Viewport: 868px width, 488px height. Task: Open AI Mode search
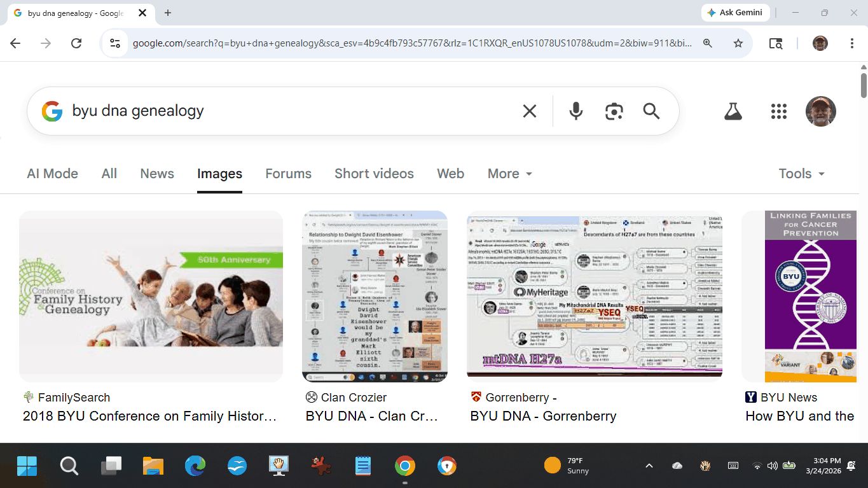click(52, 174)
